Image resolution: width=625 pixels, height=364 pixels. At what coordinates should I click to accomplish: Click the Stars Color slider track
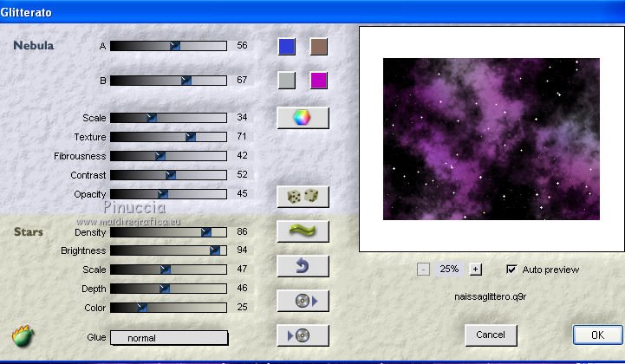[x=169, y=308]
